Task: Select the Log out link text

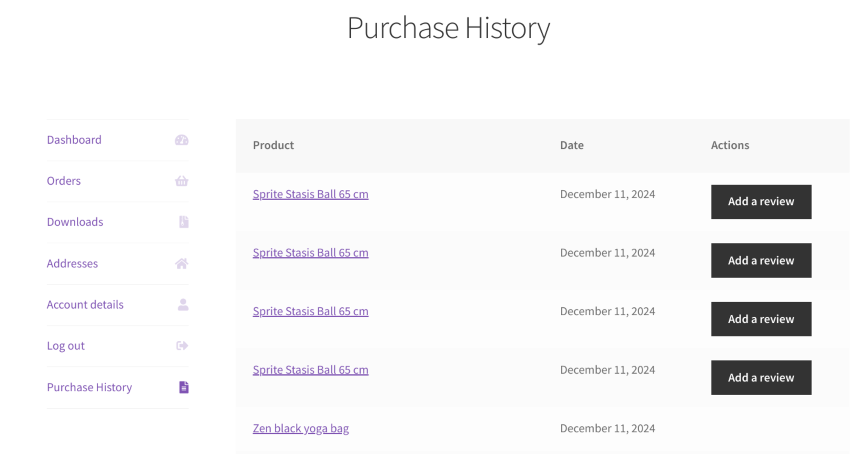Action: [66, 346]
